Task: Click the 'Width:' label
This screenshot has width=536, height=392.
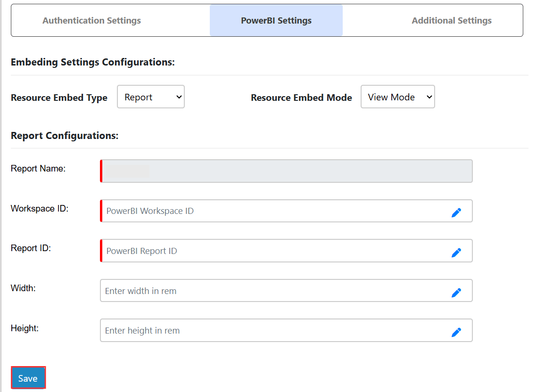Action: click(23, 288)
